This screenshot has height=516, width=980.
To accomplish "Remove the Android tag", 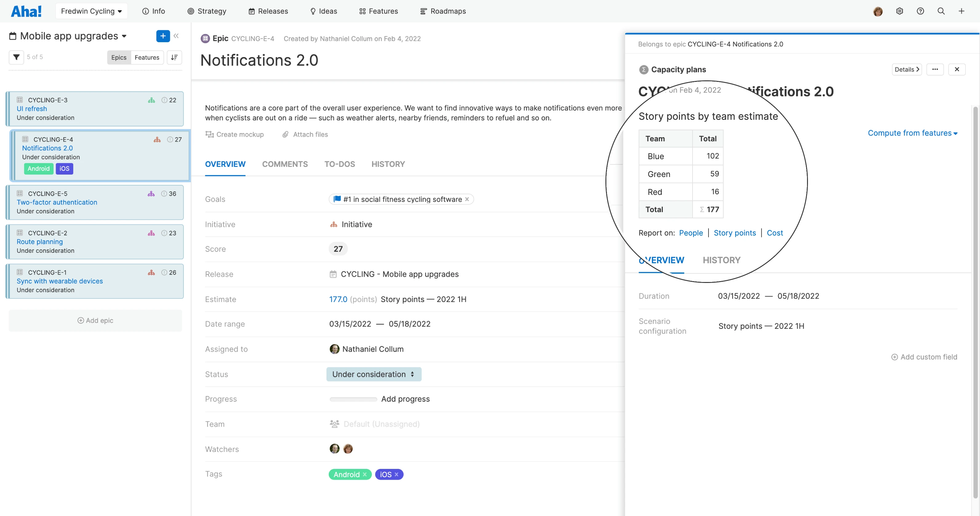I will click(364, 474).
